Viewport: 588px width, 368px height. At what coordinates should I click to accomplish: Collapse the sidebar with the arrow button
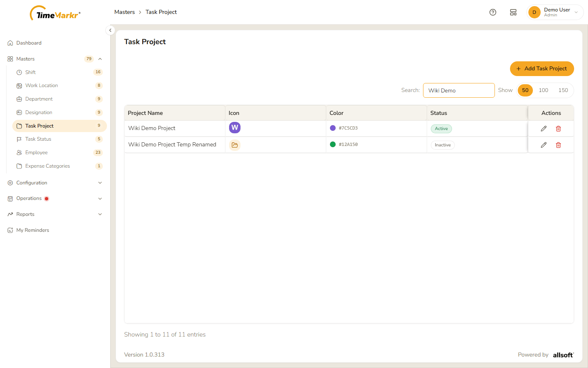(110, 30)
